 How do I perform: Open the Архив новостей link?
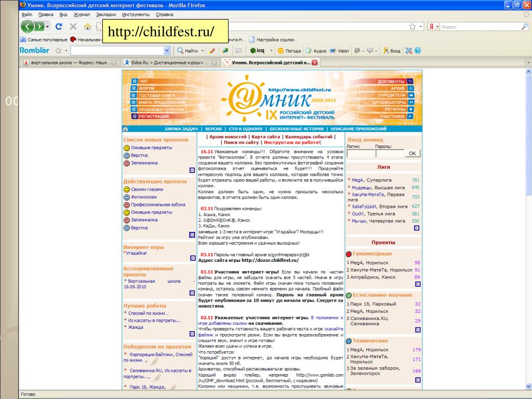click(228, 137)
